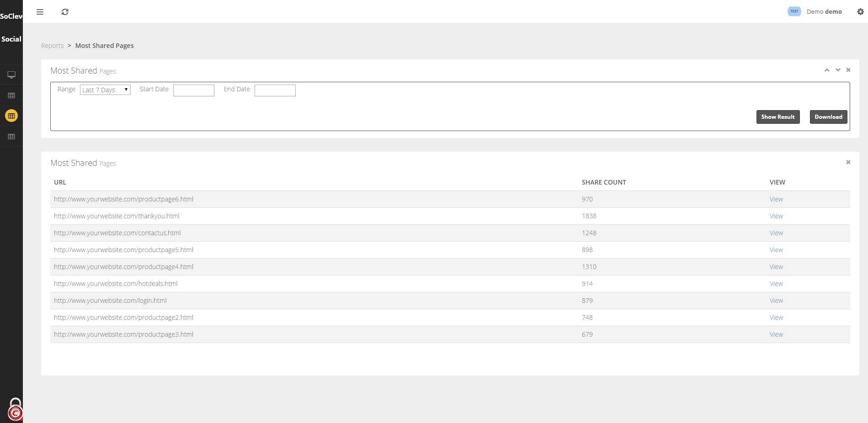Open the last table sidebar icon
This screenshot has width=868, height=423.
[11, 137]
